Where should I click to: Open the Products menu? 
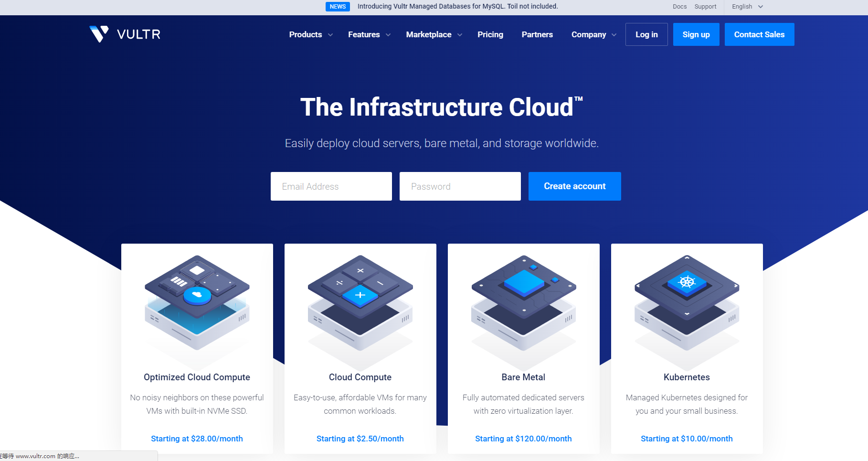coord(306,34)
